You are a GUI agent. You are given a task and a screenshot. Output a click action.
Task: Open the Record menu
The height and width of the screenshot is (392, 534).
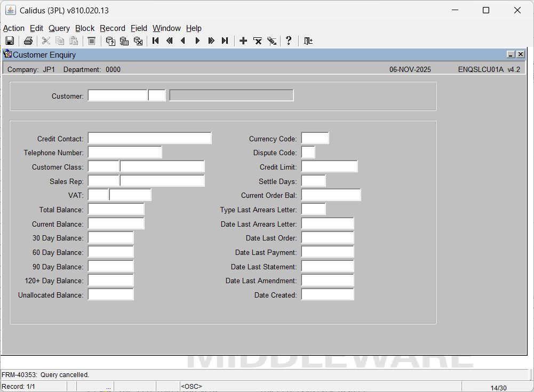(x=112, y=28)
